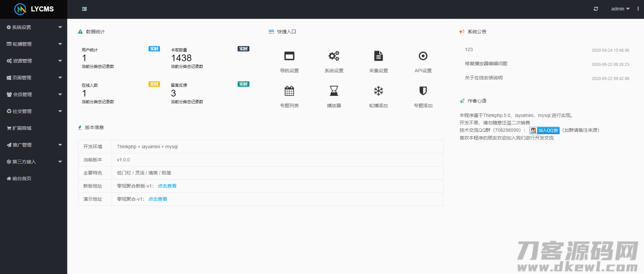Viewport: 644px width, 274px height.
Task: Click the 系统设置 gears shortcut icon
Action: 334,56
